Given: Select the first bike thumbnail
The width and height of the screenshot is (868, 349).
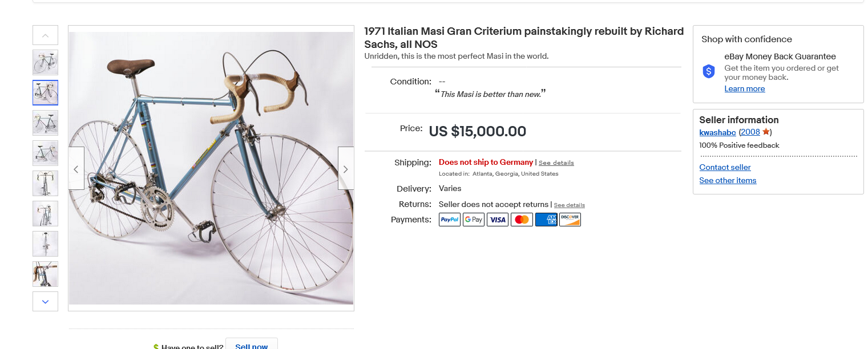Looking at the screenshot, I should tap(45, 62).
